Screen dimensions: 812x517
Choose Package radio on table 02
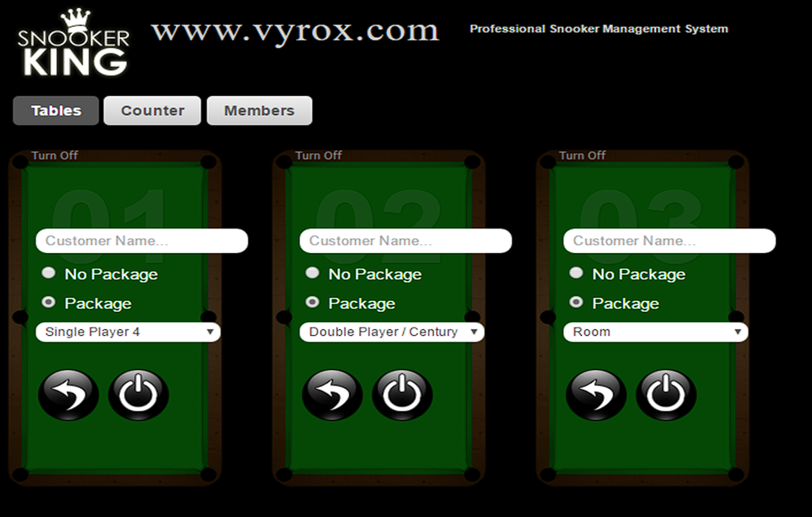click(x=312, y=303)
